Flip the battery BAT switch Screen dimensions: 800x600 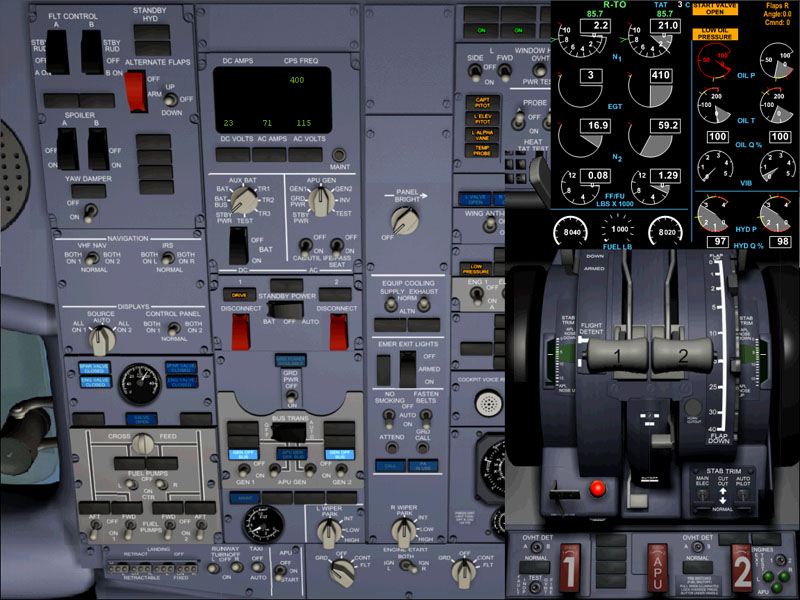pyautogui.click(x=238, y=245)
